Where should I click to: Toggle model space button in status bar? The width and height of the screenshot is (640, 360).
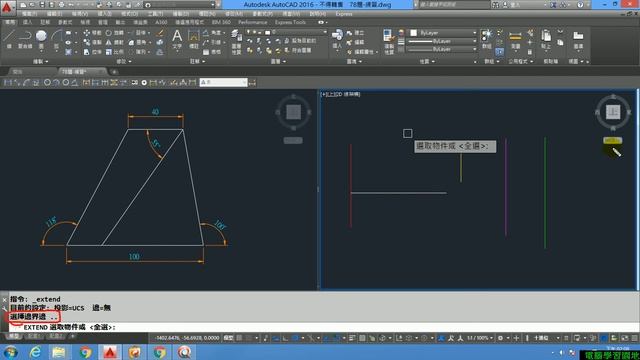[229, 338]
